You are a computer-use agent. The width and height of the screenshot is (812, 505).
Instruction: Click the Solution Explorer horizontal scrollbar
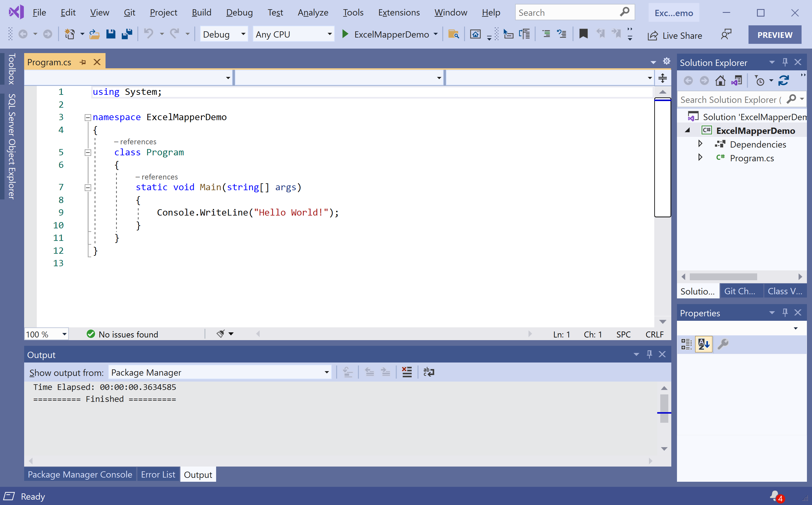click(723, 277)
